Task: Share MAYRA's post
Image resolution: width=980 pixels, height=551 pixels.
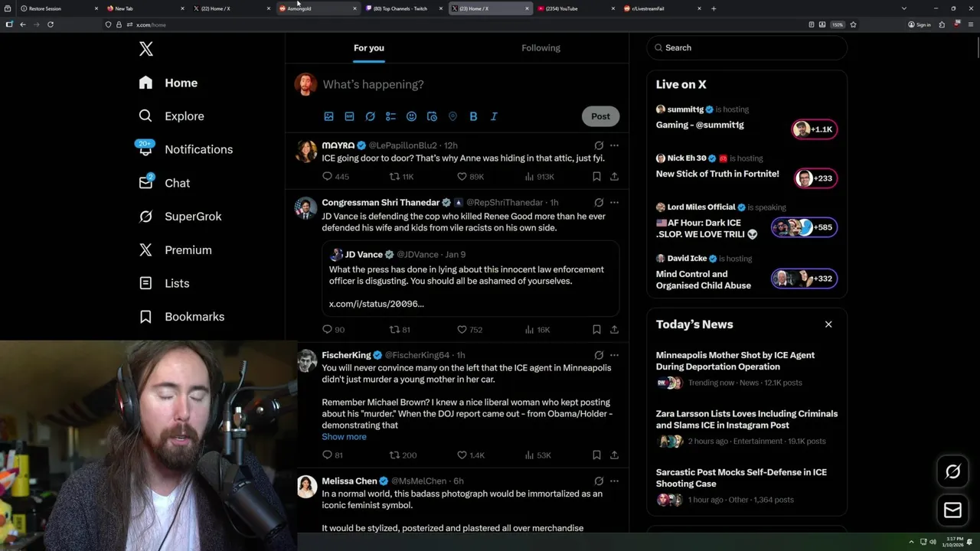Action: 614,177
